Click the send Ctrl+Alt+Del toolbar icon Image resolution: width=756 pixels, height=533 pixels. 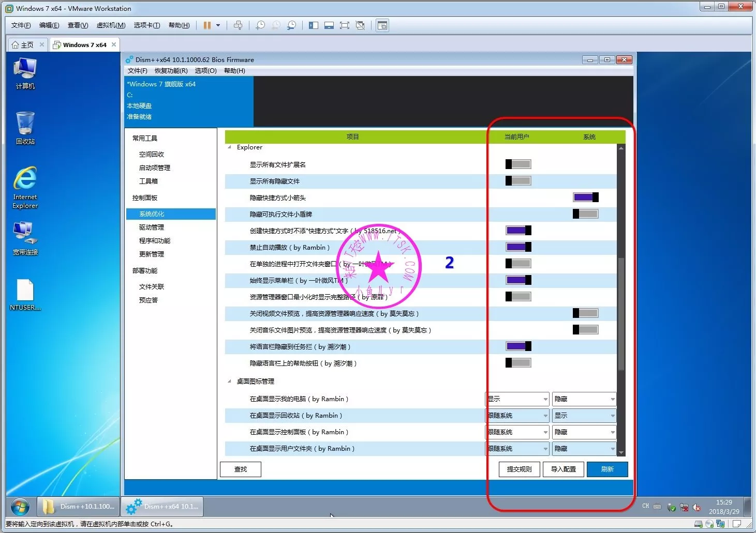coord(238,25)
